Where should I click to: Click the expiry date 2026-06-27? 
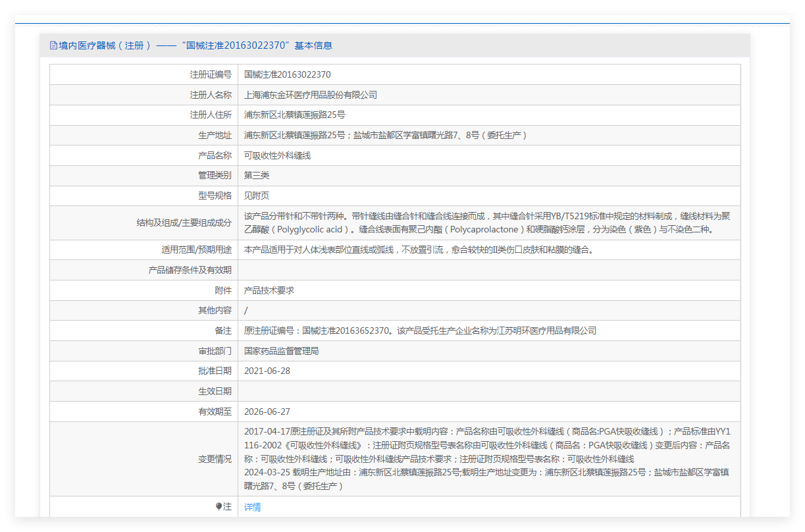click(267, 412)
